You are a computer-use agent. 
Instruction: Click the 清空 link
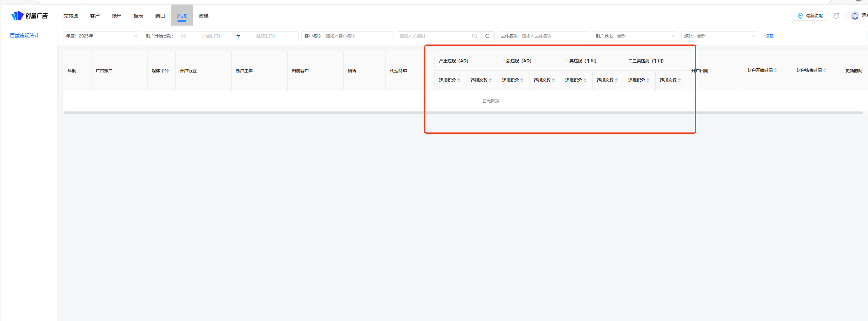click(x=769, y=36)
